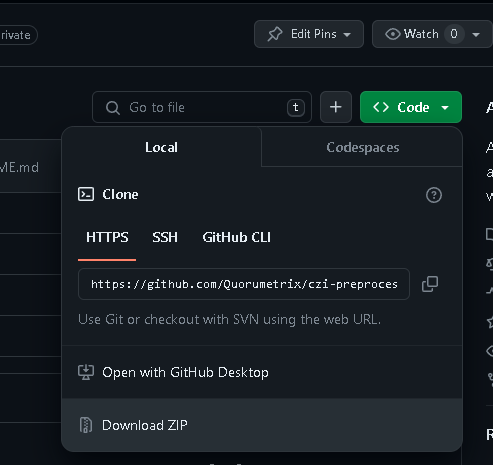Click the plus add file button
The height and width of the screenshot is (465, 493).
tap(336, 107)
